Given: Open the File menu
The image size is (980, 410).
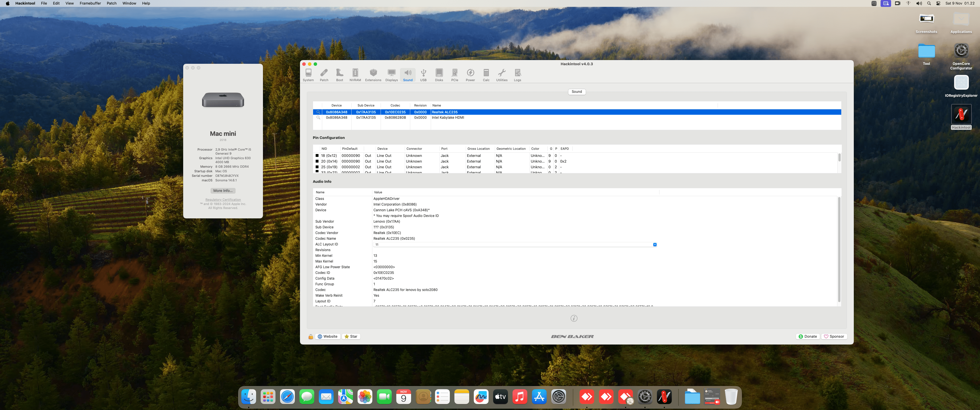Looking at the screenshot, I should 44,3.
